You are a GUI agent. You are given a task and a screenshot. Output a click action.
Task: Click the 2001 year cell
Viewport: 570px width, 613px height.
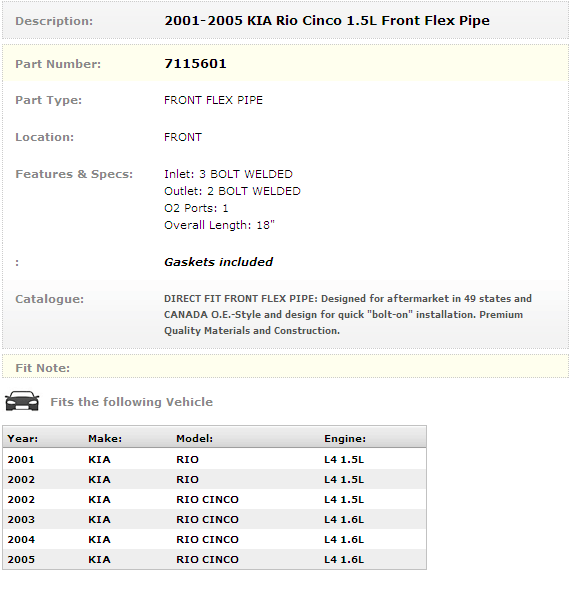point(21,459)
